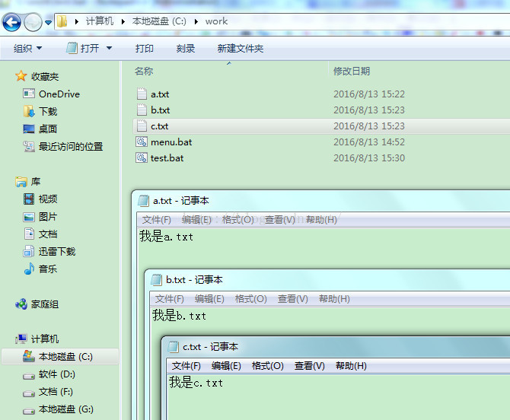Viewport: 510px width, 420px height.
Task: Click the menu.bat file name
Action: coord(171,142)
